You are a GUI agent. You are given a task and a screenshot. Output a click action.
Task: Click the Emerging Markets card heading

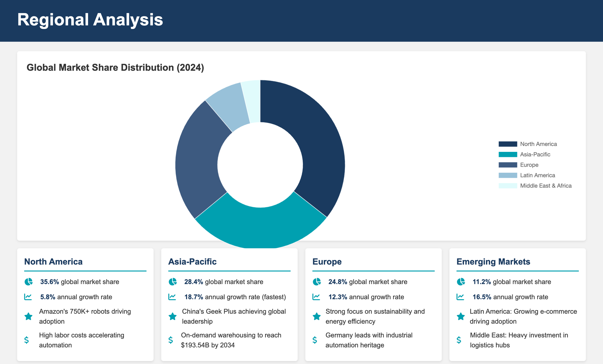click(493, 262)
